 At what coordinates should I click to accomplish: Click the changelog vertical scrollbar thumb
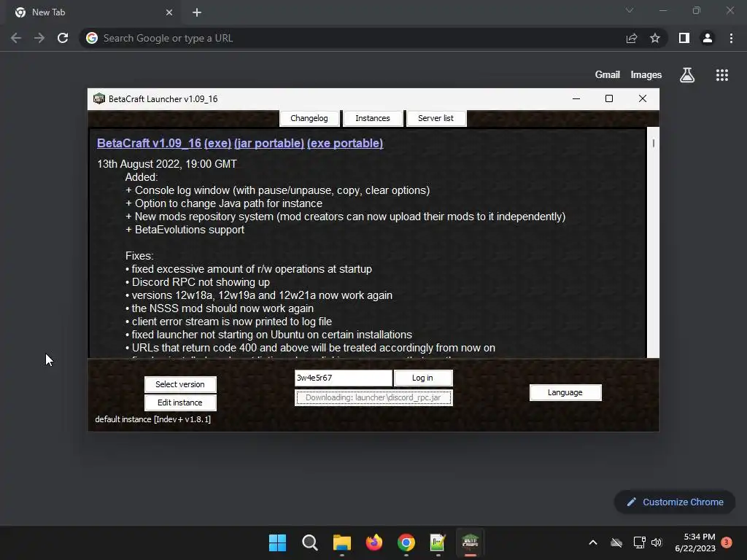click(x=653, y=144)
